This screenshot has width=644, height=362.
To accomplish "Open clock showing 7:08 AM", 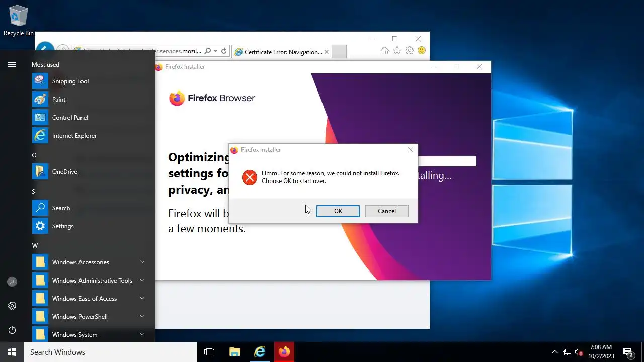I will (x=601, y=352).
